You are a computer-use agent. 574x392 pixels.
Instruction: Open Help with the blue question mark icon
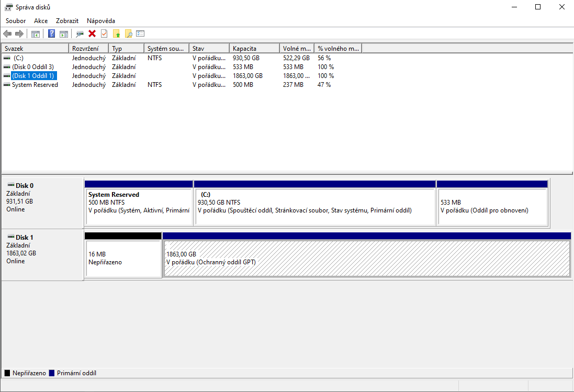click(x=51, y=34)
